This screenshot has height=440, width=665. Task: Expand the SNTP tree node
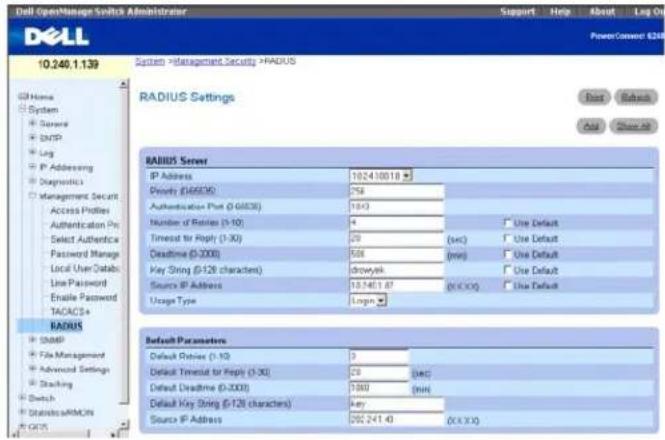click(x=33, y=138)
